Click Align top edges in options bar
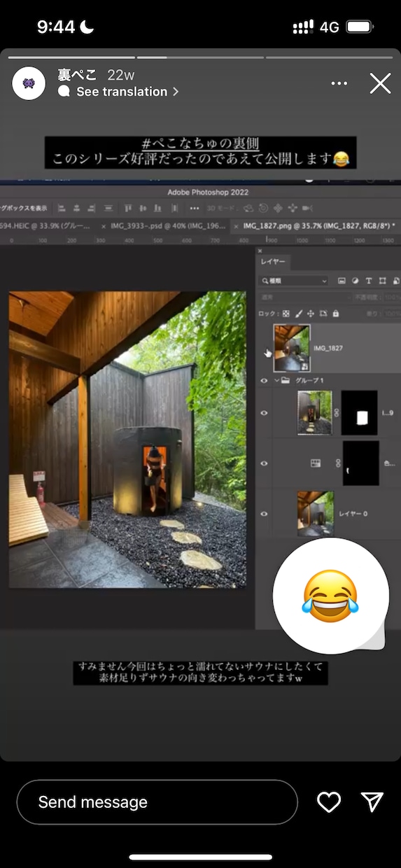Image resolution: width=401 pixels, height=868 pixels. coord(129,208)
